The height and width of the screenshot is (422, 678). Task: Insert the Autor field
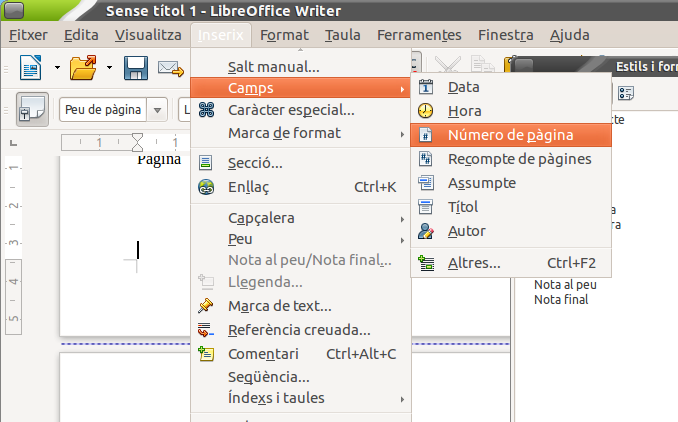tap(511, 231)
